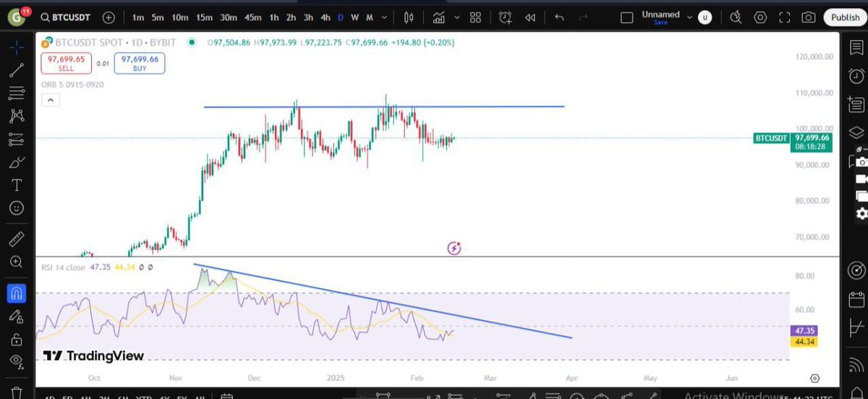
Task: Select the Text annotation tool
Action: [x=17, y=185]
